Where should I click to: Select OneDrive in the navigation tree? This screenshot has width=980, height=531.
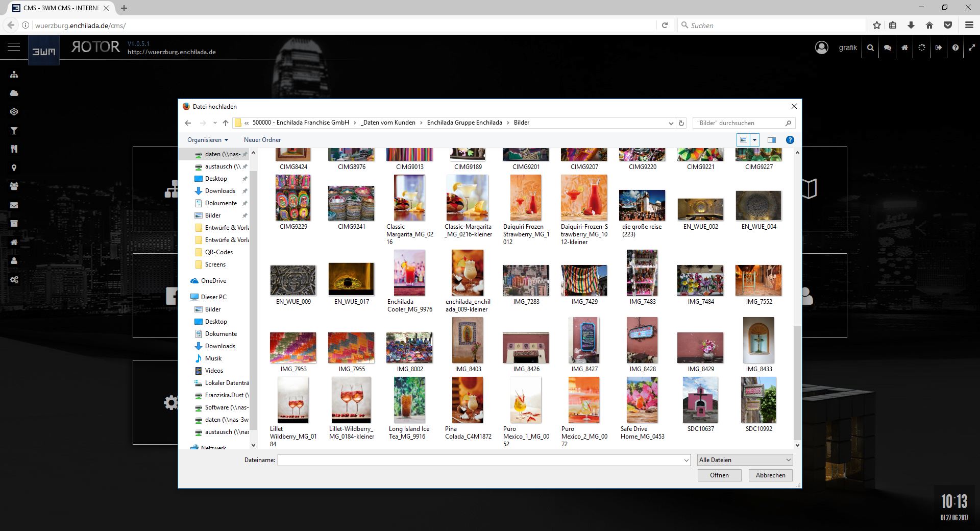(213, 281)
